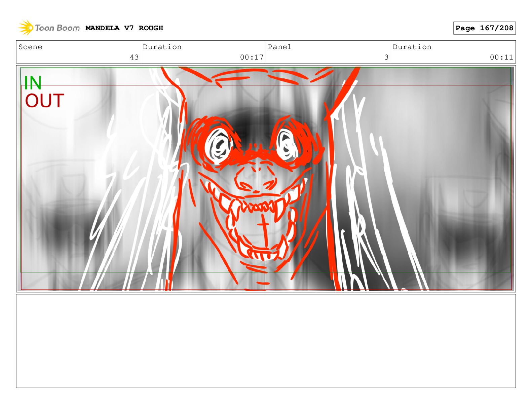Click the scene duration value 00:17
This screenshot has height=412, width=532.
point(252,57)
